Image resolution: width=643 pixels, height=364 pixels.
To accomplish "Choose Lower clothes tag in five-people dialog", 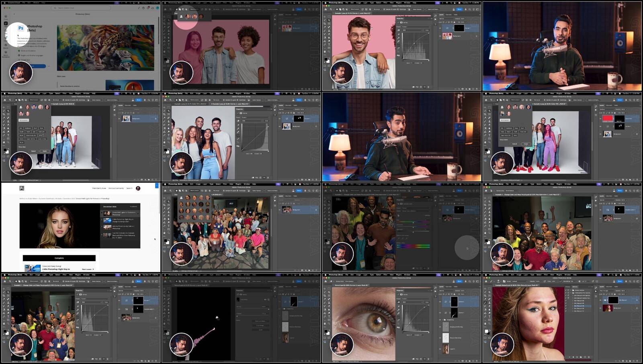I will (x=42, y=139).
